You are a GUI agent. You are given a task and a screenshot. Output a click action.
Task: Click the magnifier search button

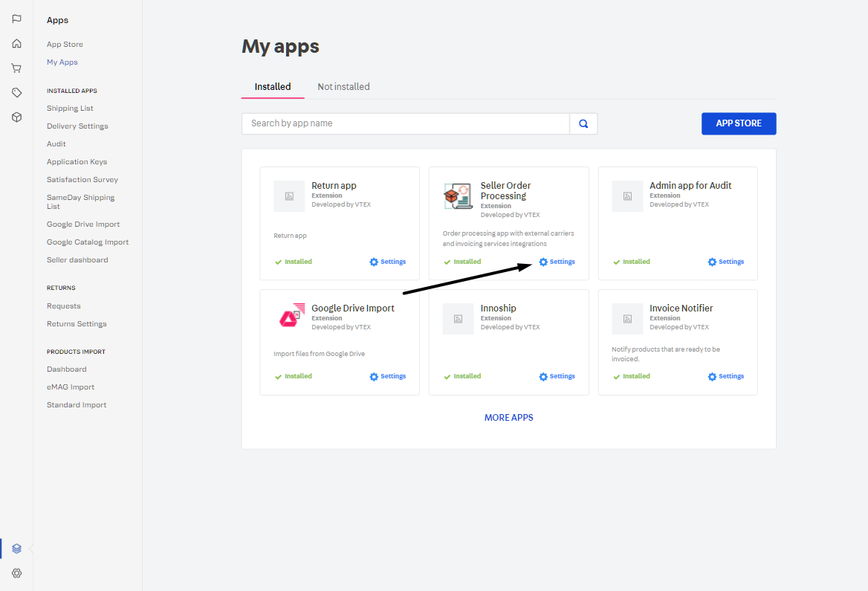point(583,123)
